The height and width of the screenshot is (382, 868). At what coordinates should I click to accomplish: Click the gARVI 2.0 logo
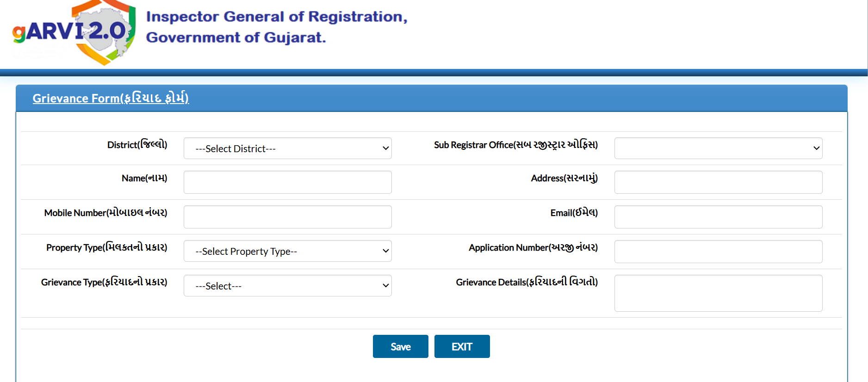(74, 32)
